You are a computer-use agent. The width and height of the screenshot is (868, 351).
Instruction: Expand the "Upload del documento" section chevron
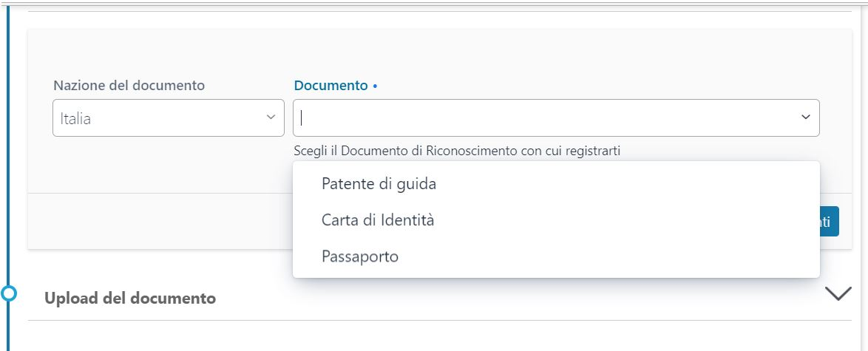838,293
